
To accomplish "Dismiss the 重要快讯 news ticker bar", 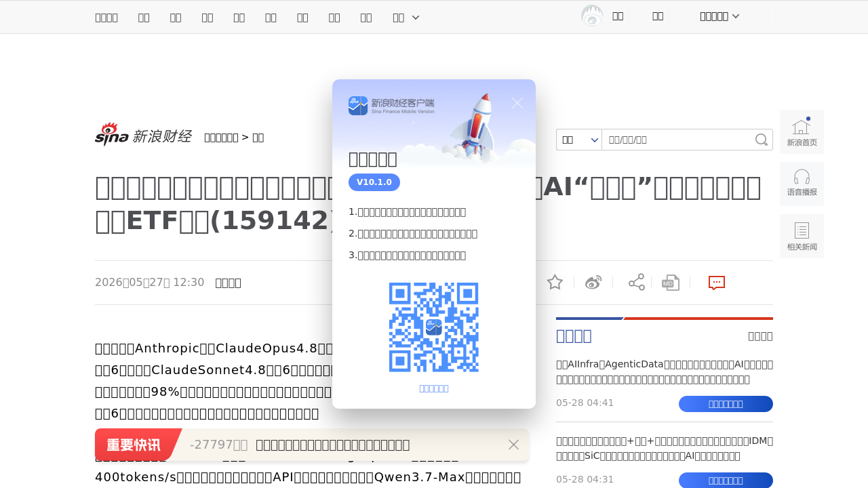I will pyautogui.click(x=513, y=445).
